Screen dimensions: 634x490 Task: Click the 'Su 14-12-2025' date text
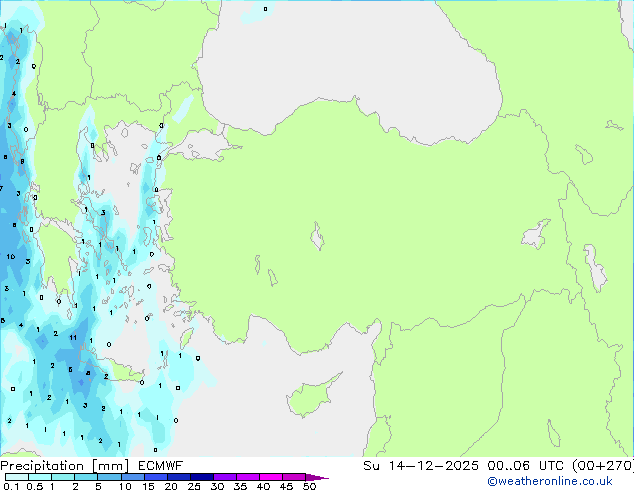421,466
